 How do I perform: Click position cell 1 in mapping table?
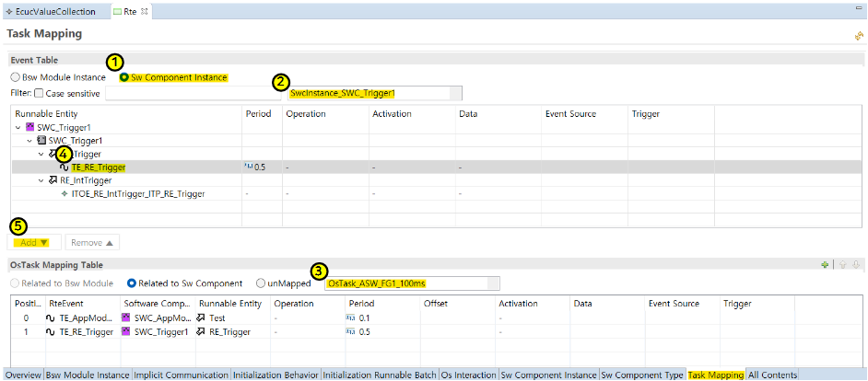tap(28, 332)
